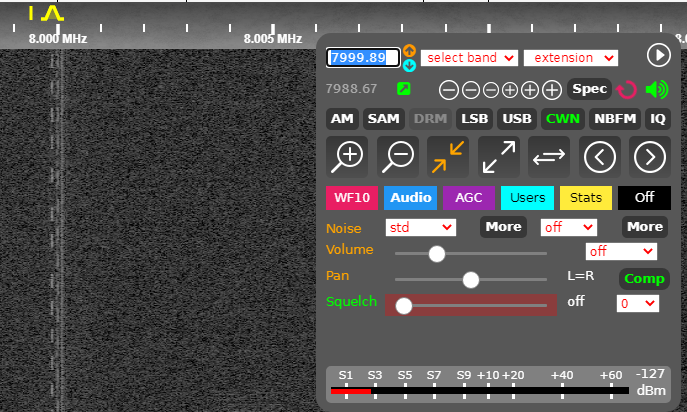Screen dimensions: 687x412
Task: Page waterfall left with the circled chevron
Action: tap(600, 156)
